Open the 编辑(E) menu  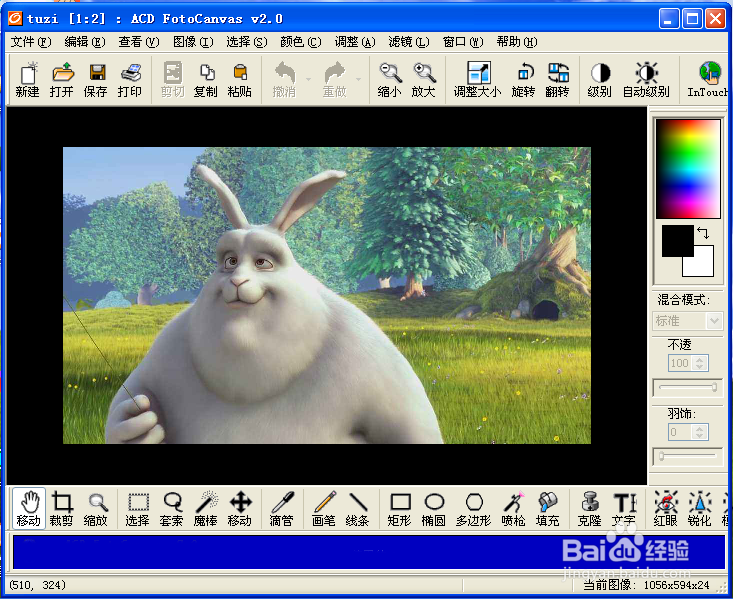point(85,42)
